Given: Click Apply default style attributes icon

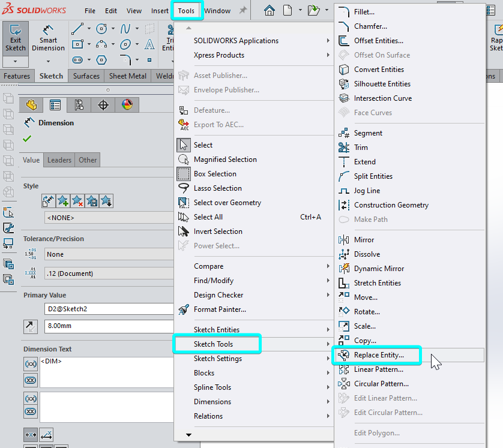Looking at the screenshot, I should click(49, 201).
